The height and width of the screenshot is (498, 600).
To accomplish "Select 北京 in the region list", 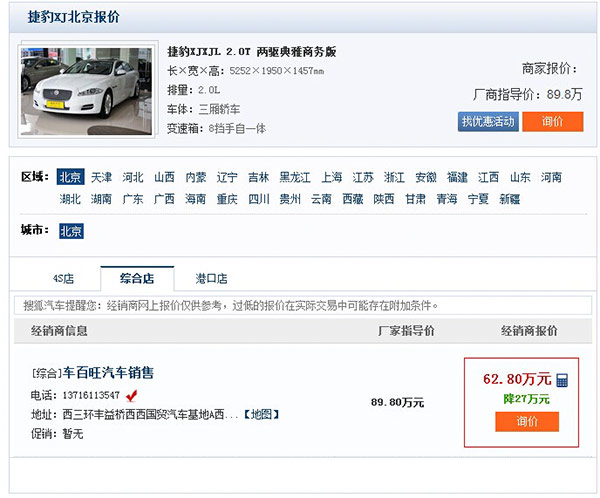I will click(x=70, y=177).
